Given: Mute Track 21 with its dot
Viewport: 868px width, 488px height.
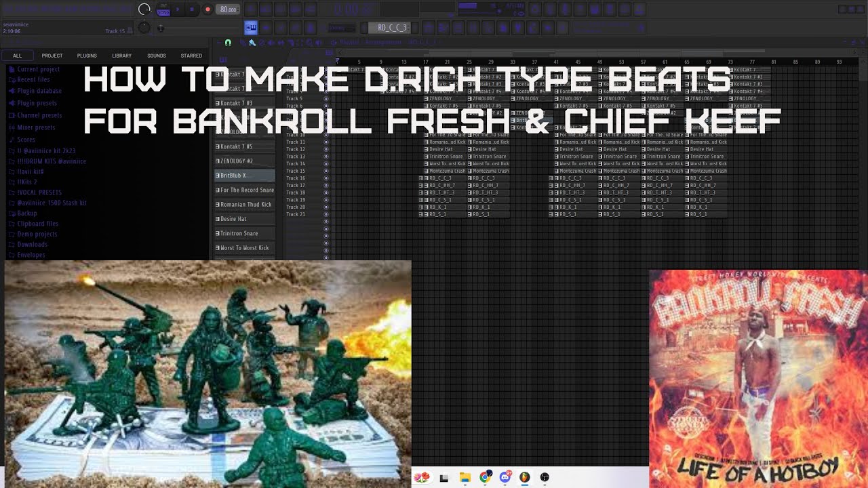Looking at the screenshot, I should (x=326, y=214).
